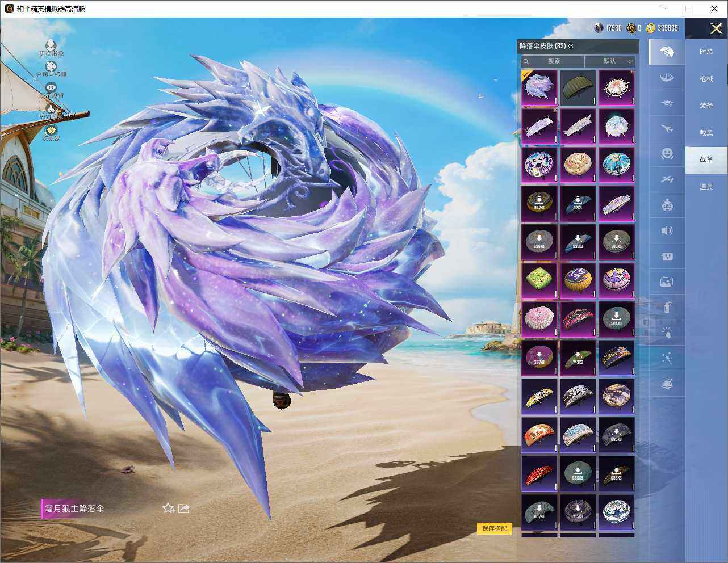Switch to the 载具 tab

[706, 133]
